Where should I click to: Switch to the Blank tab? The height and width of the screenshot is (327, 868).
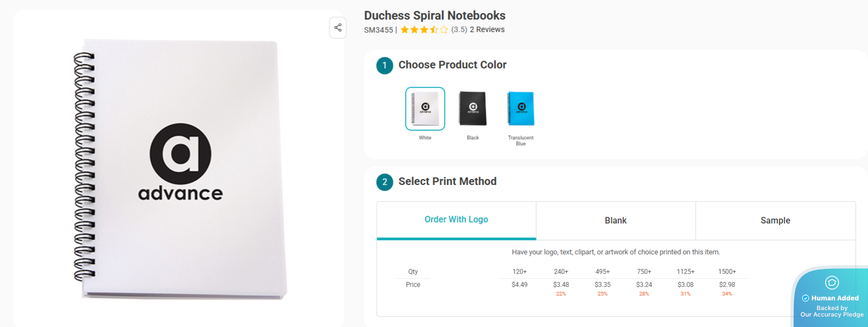pos(616,220)
